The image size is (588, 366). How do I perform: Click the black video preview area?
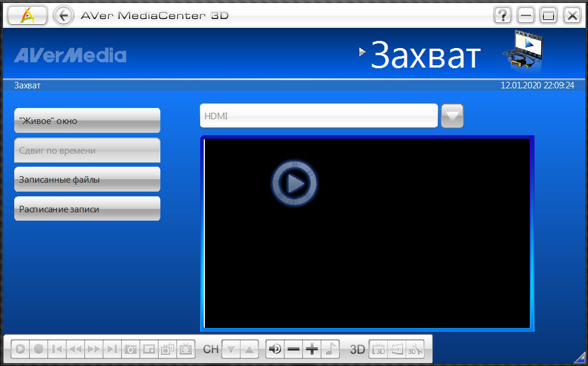tap(367, 233)
